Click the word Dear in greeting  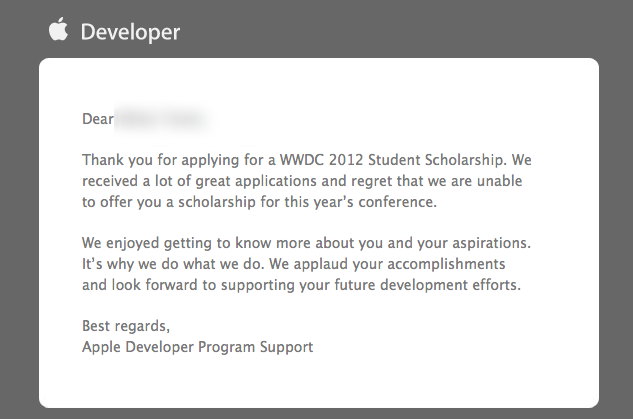click(x=98, y=119)
